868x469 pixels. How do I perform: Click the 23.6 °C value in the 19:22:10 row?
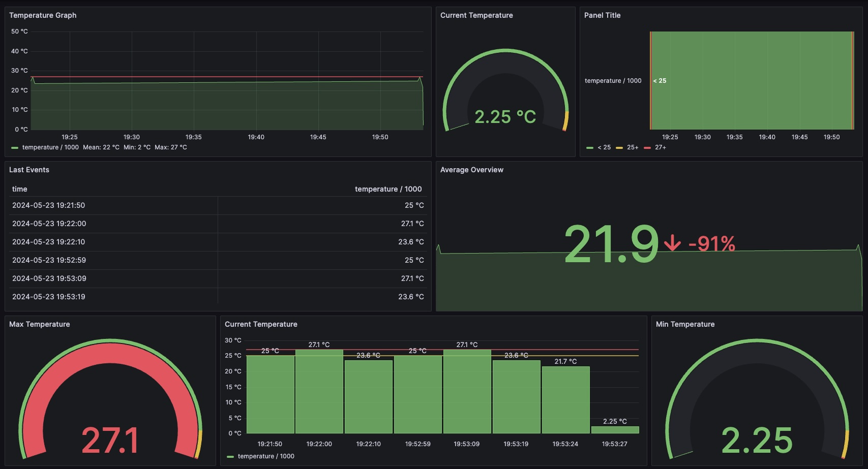(x=411, y=242)
